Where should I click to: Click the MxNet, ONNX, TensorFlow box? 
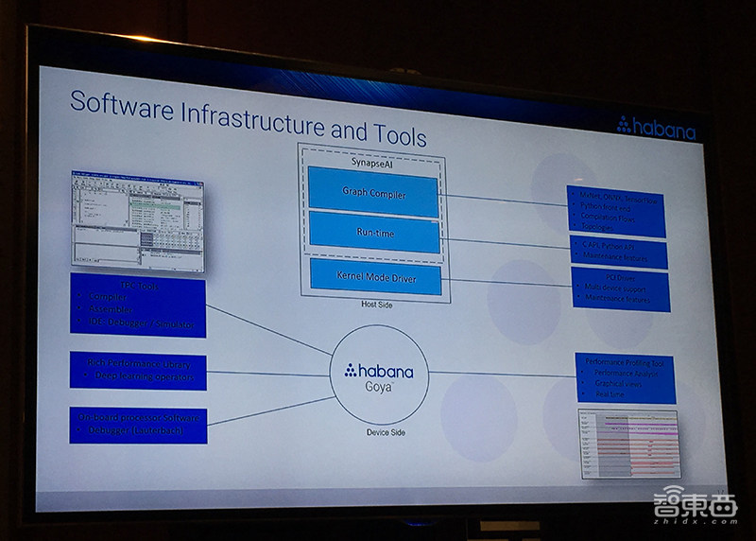coord(616,211)
